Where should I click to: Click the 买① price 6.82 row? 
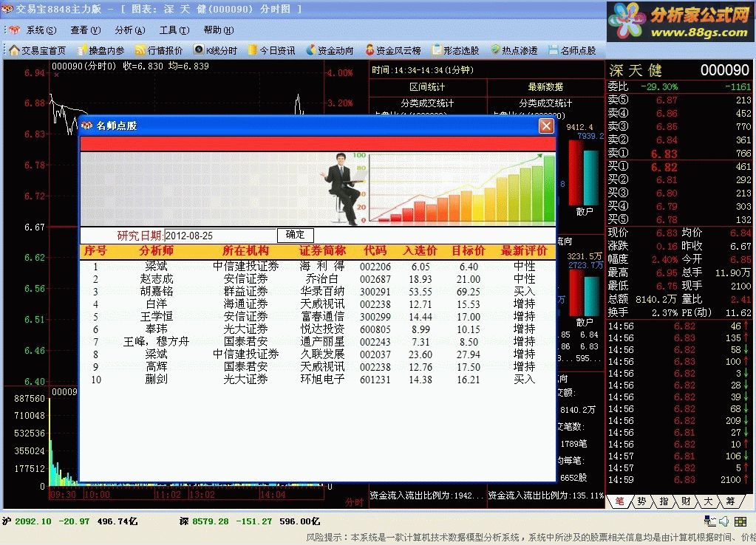[x=679, y=167]
